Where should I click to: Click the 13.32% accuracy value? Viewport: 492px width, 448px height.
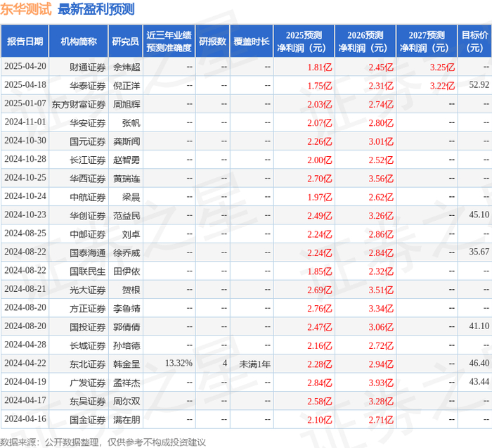pos(179,363)
